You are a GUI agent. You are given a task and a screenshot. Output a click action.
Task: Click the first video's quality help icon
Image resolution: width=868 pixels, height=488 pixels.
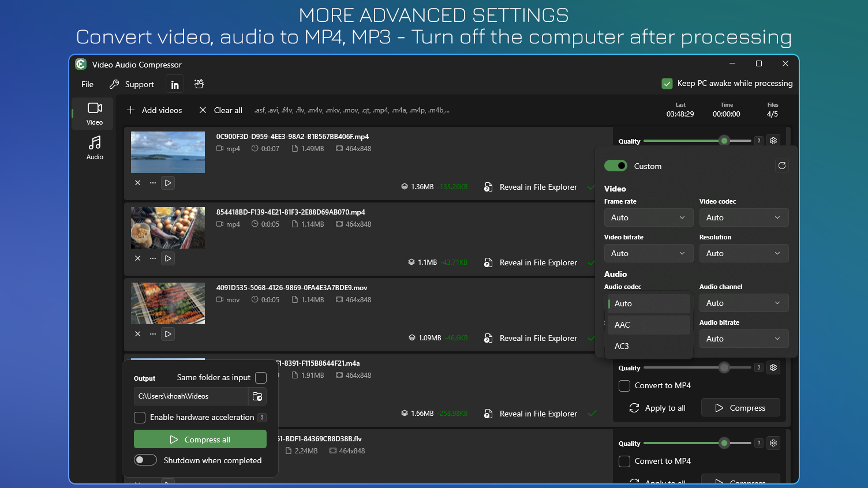coord(759,141)
